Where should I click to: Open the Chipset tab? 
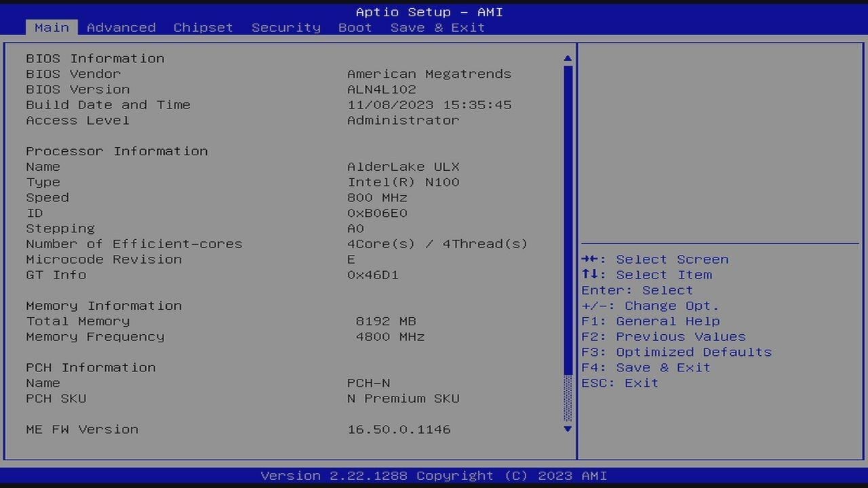coord(203,28)
